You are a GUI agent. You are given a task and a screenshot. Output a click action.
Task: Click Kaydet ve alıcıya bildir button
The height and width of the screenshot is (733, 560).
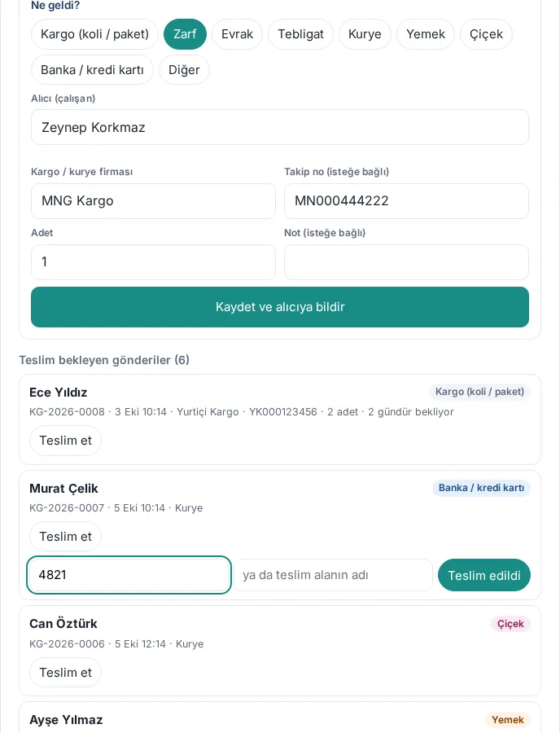click(x=280, y=307)
